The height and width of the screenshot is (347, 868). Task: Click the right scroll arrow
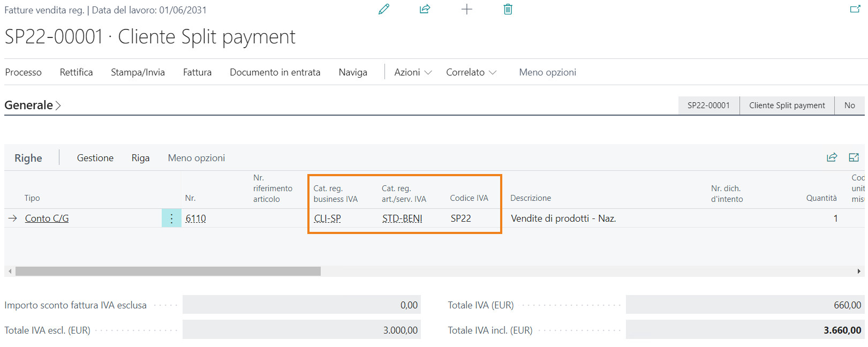[859, 271]
